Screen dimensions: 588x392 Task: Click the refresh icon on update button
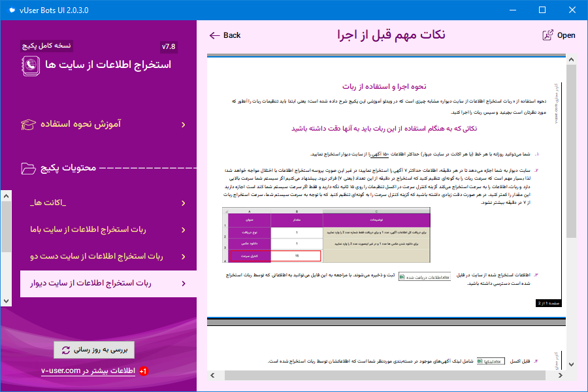[66, 350]
